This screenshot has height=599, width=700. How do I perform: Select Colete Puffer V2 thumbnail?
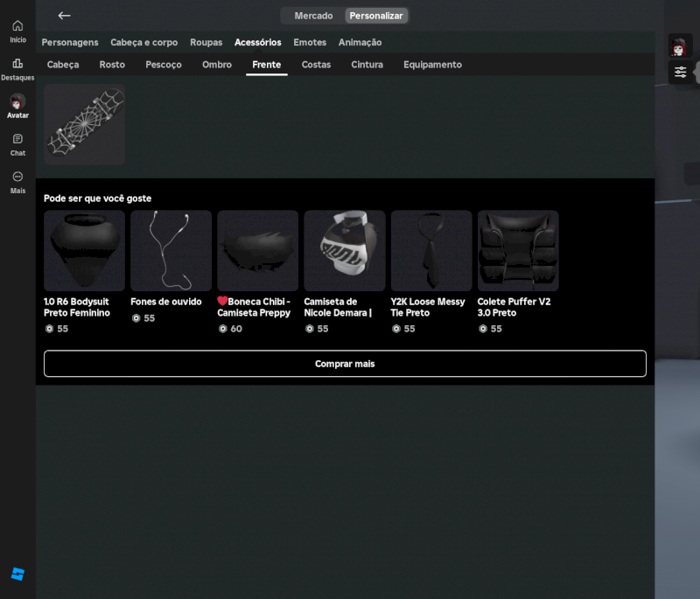(x=518, y=251)
